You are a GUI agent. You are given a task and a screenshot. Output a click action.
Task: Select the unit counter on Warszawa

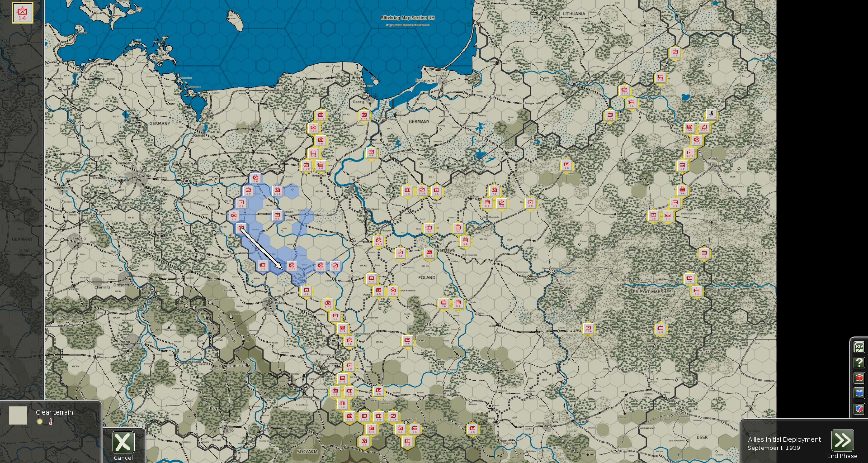click(x=429, y=253)
